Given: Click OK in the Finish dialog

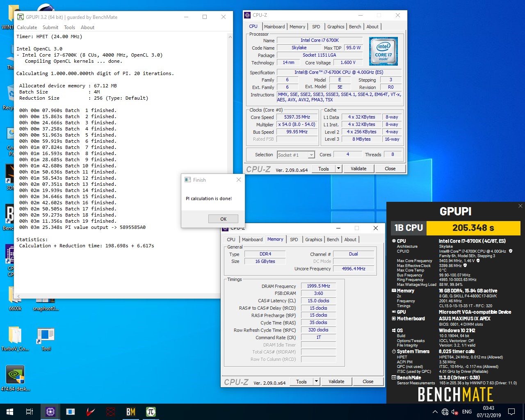Looking at the screenshot, I should [x=223, y=219].
